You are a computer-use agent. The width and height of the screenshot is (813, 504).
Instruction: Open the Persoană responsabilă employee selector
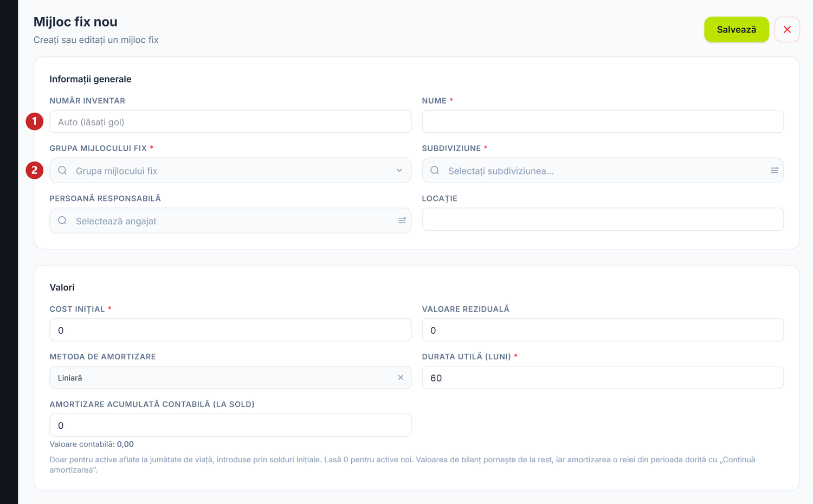point(230,221)
